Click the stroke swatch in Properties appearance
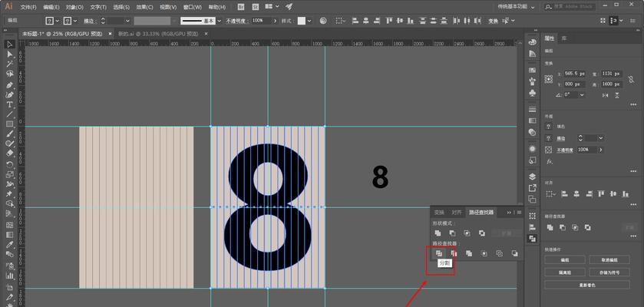The height and width of the screenshot is (307, 644). pos(548,138)
